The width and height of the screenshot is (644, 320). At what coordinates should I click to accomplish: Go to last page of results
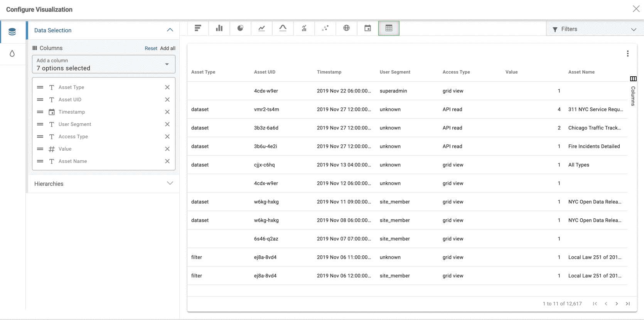628,304
